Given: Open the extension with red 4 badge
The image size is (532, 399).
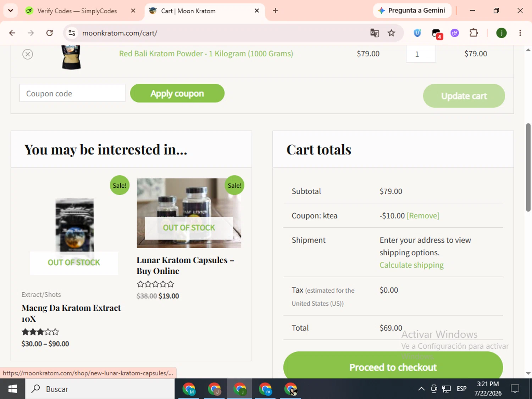Looking at the screenshot, I should click(x=437, y=34).
